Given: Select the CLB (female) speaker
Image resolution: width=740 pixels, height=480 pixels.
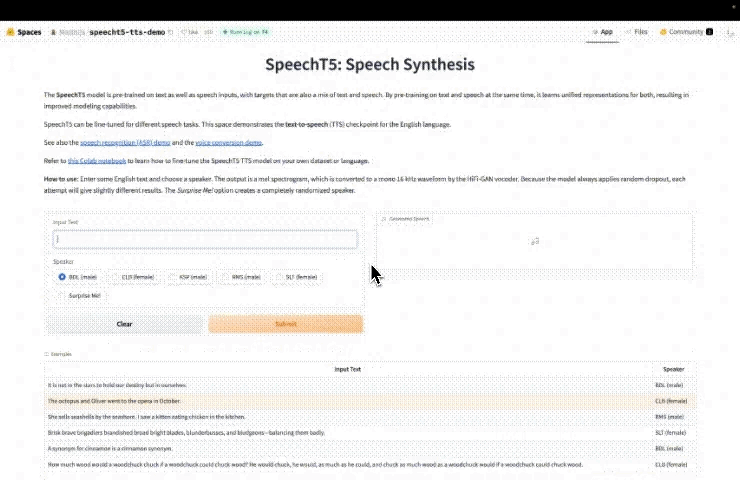Looking at the screenshot, I should click(133, 277).
